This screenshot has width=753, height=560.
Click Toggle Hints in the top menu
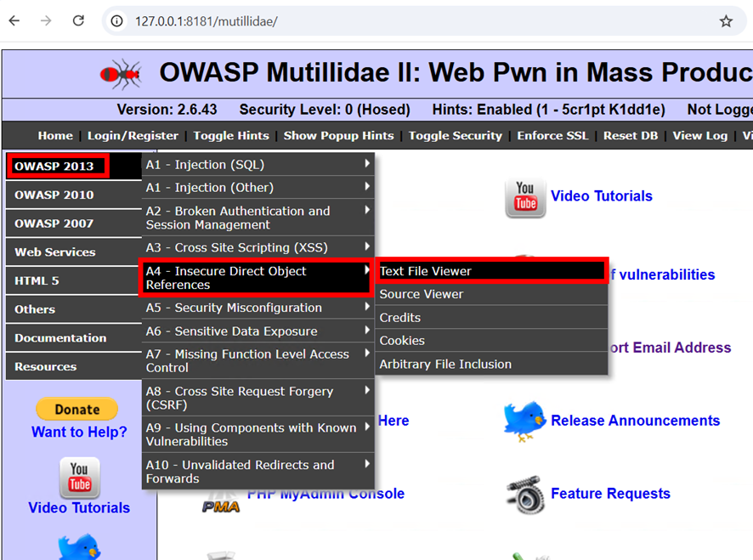point(231,135)
